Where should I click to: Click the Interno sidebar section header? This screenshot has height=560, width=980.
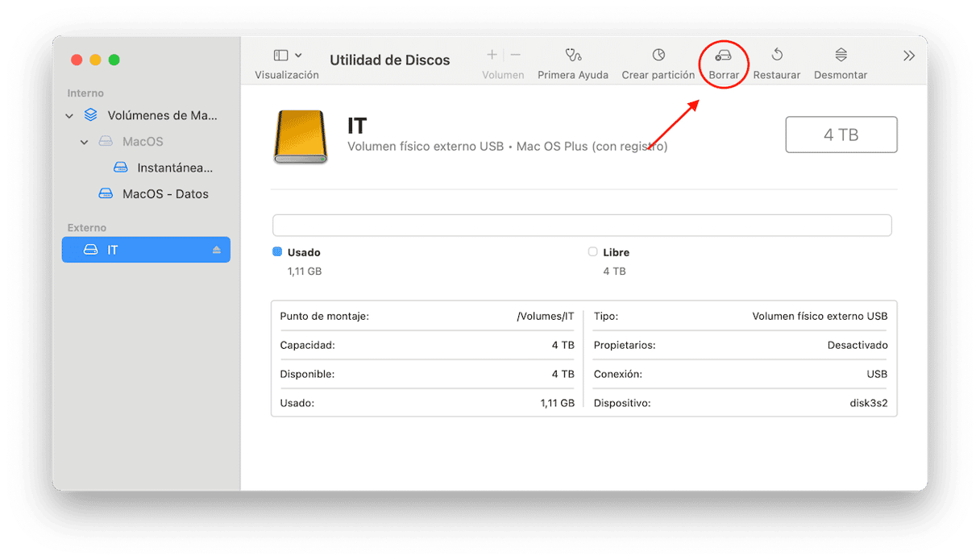[85, 93]
